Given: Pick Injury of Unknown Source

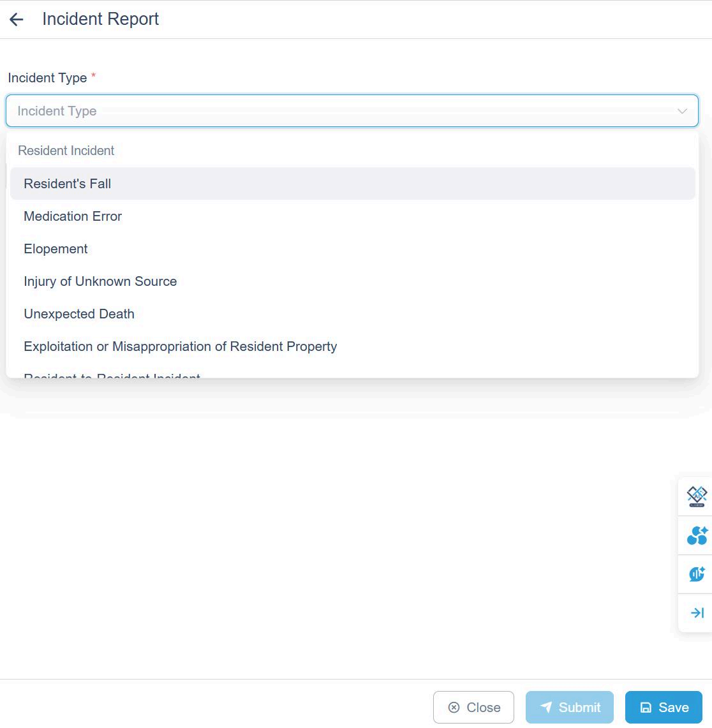Looking at the screenshot, I should pos(100,281).
